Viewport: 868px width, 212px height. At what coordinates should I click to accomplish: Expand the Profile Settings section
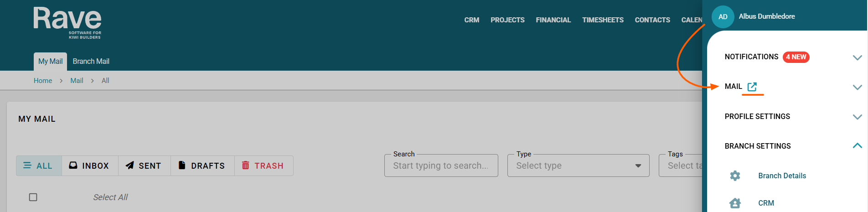point(857,117)
